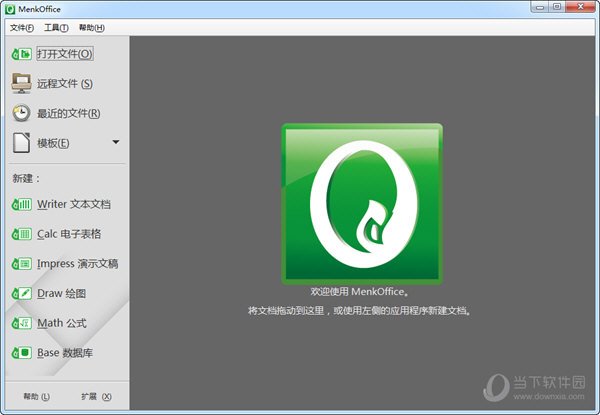Click the Impress presentation icon
Viewport: 600px width, 415px height.
[x=21, y=264]
